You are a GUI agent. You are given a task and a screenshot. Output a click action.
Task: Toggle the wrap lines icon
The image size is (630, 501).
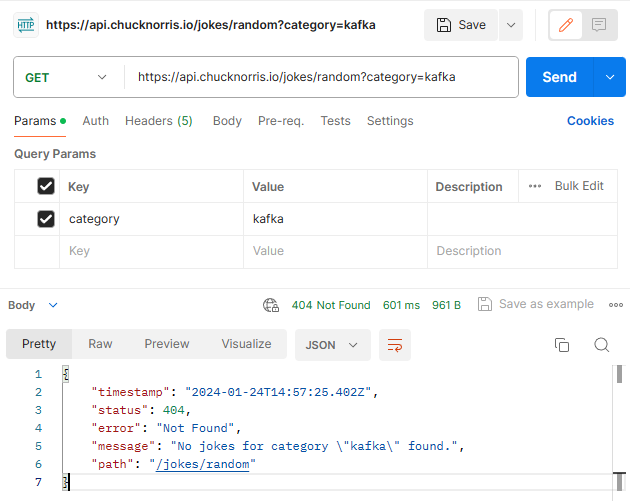click(x=395, y=345)
